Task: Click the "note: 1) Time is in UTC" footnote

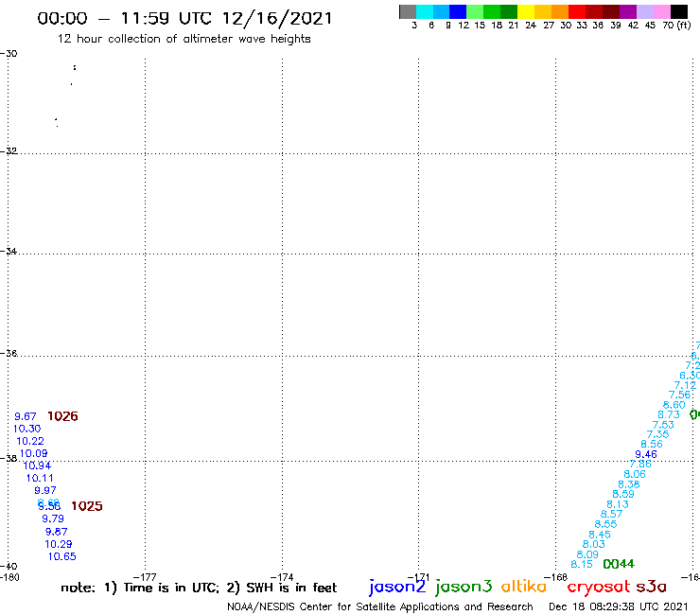Action: point(140,588)
